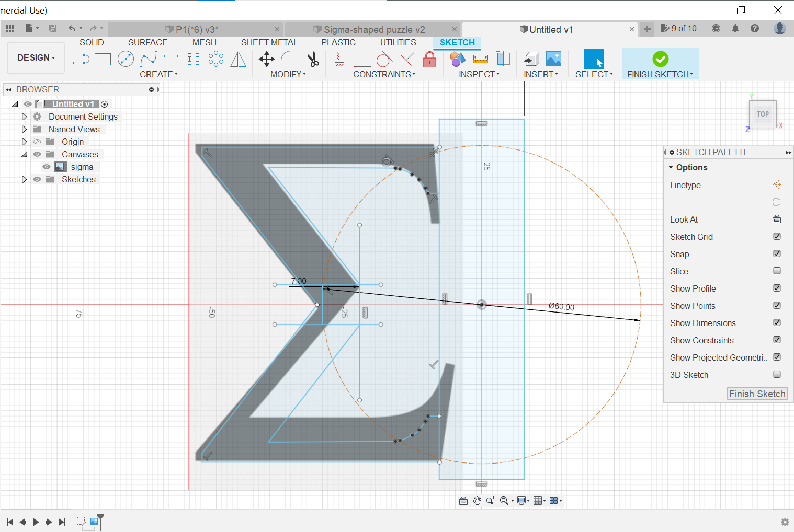Choose the Fit Point Spline tool
The width and height of the screenshot is (794, 532).
[149, 59]
